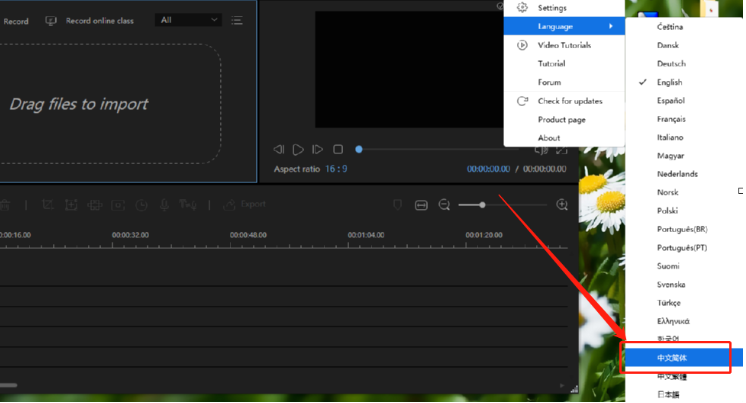The image size is (746, 403).
Task: Click the Play button in preview
Action: [298, 150]
